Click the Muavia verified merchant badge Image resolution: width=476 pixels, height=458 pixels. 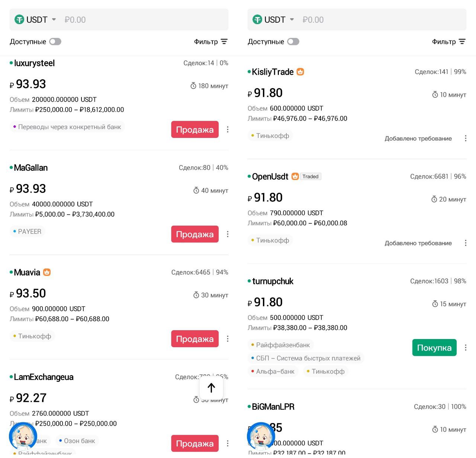click(x=47, y=272)
